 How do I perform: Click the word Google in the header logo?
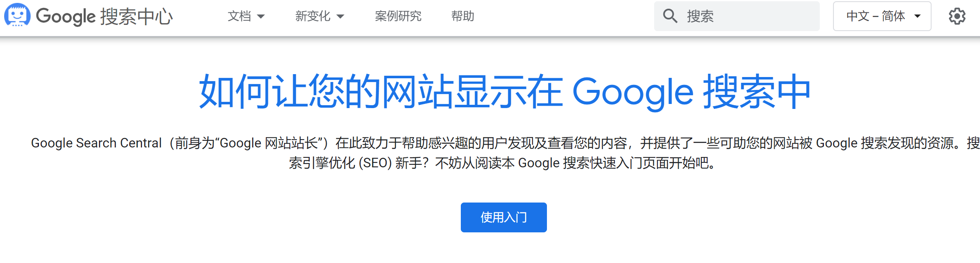pos(66,17)
